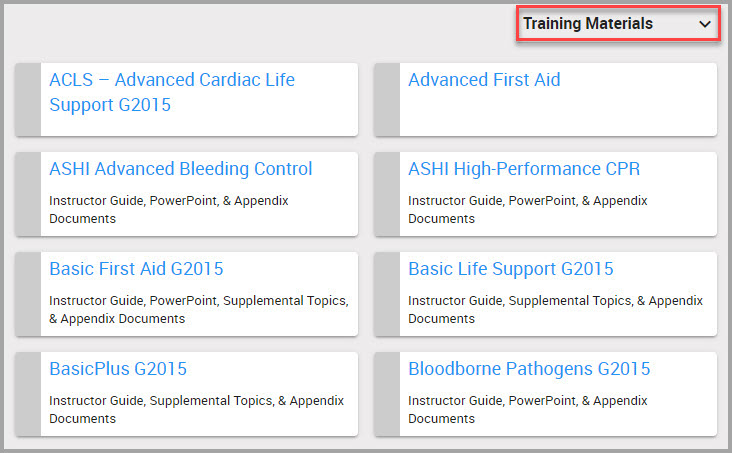Open ASHI High-Performance CPR materials
732x453 pixels.
coord(524,169)
